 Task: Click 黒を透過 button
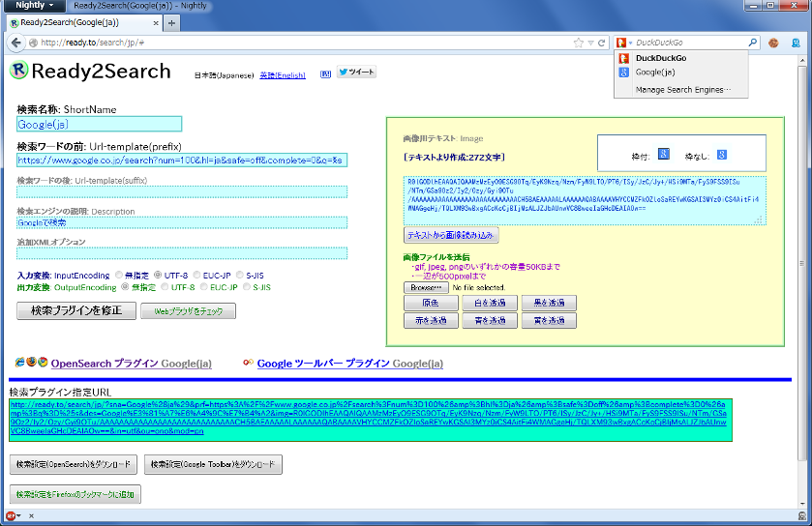[x=549, y=303]
